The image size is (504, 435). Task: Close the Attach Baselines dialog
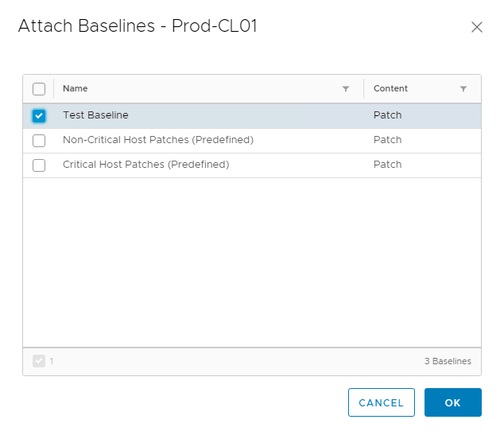point(477,27)
